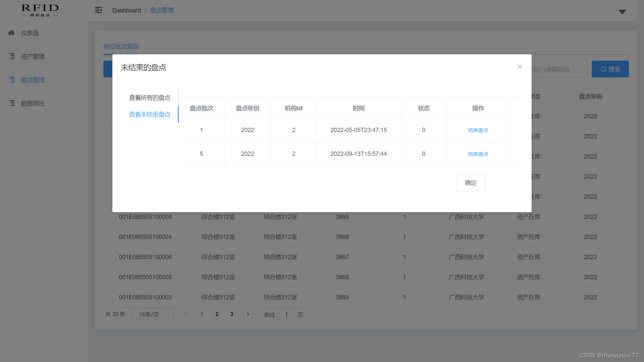This screenshot has width=644, height=362.
Task: Click the 资产管理 list icon in sidebar
Action: (x=12, y=56)
